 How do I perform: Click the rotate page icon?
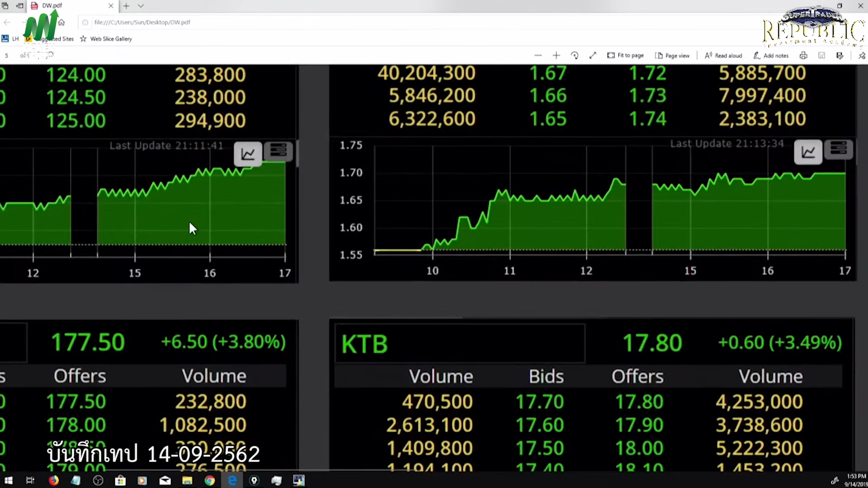pyautogui.click(x=575, y=55)
